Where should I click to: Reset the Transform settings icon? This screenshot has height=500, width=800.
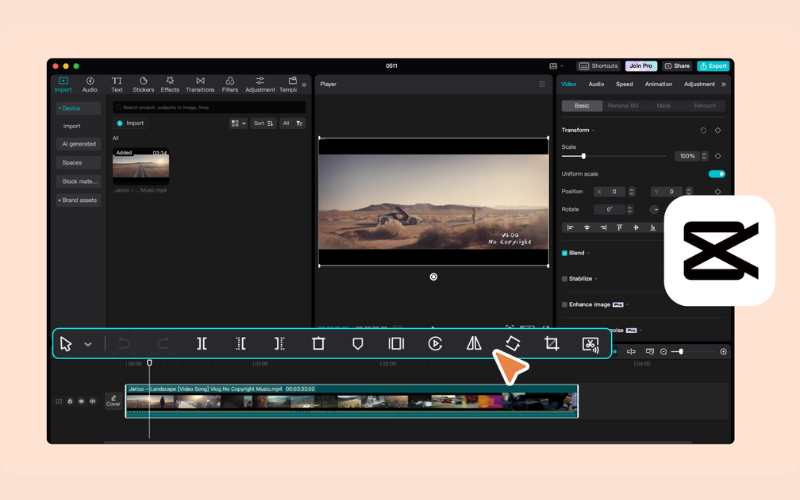pyautogui.click(x=703, y=131)
